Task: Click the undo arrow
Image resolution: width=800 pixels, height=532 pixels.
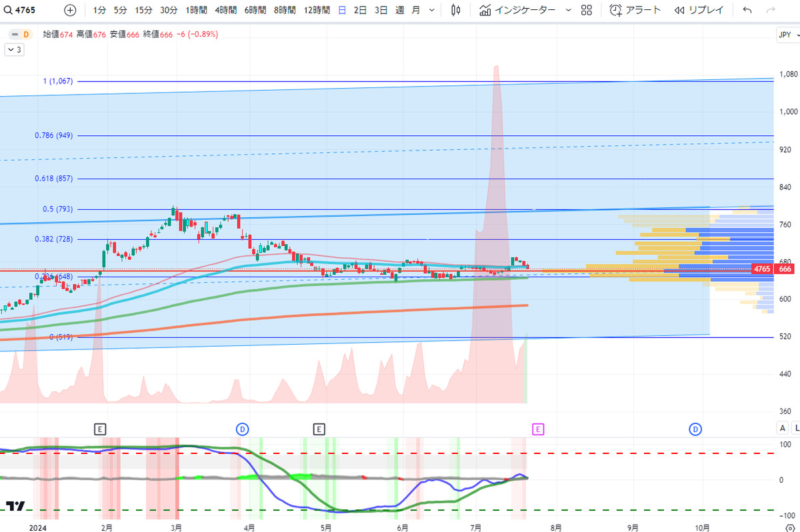Action: (x=747, y=10)
